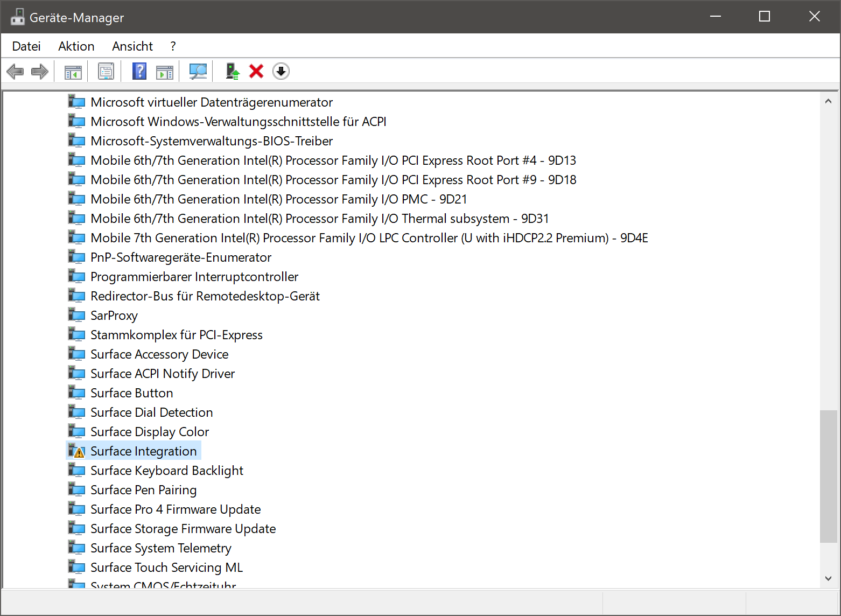
Task: Click the Geräte-Manager title bar app icon
Action: 17,17
